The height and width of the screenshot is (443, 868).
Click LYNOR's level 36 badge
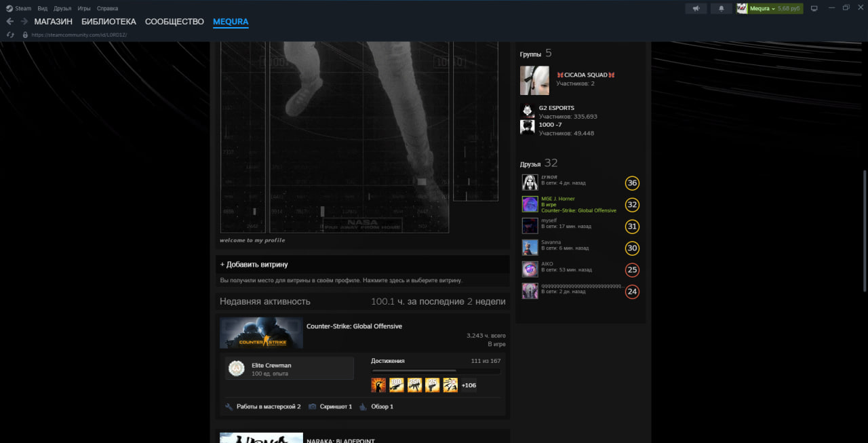pyautogui.click(x=632, y=183)
